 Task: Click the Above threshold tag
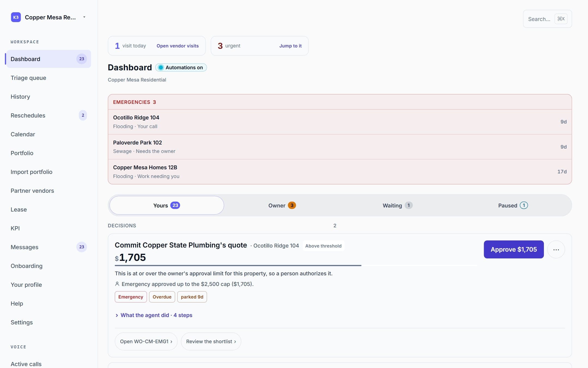tap(323, 246)
